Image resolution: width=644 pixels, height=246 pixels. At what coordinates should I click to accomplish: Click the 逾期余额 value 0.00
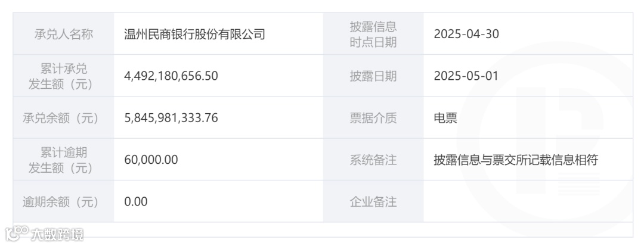pyautogui.click(x=136, y=202)
